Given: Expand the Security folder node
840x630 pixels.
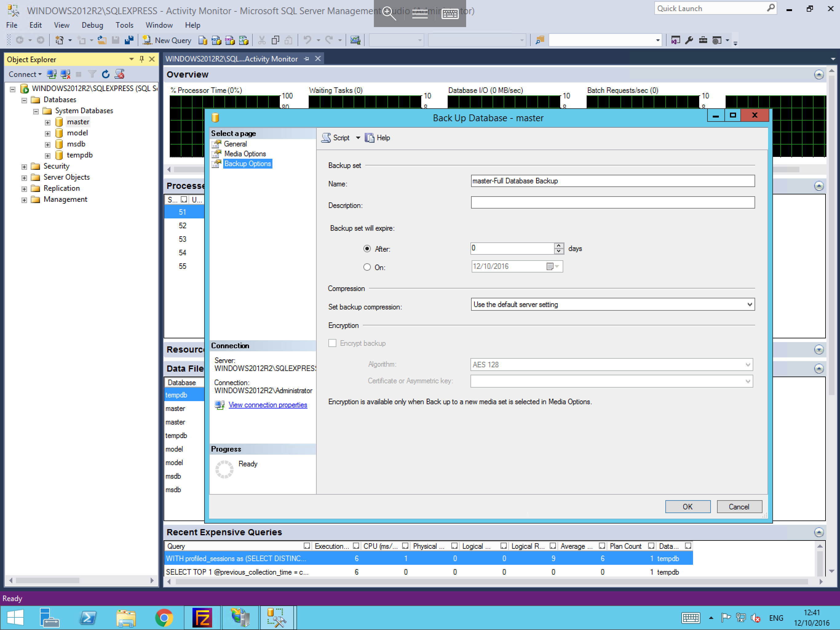Looking at the screenshot, I should click(x=24, y=166).
